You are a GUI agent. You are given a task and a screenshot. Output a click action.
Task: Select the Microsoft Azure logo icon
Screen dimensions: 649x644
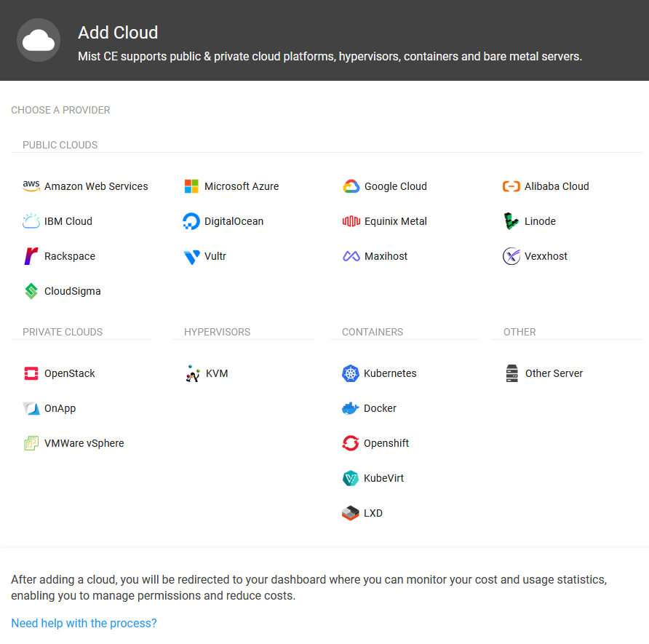[x=191, y=186]
